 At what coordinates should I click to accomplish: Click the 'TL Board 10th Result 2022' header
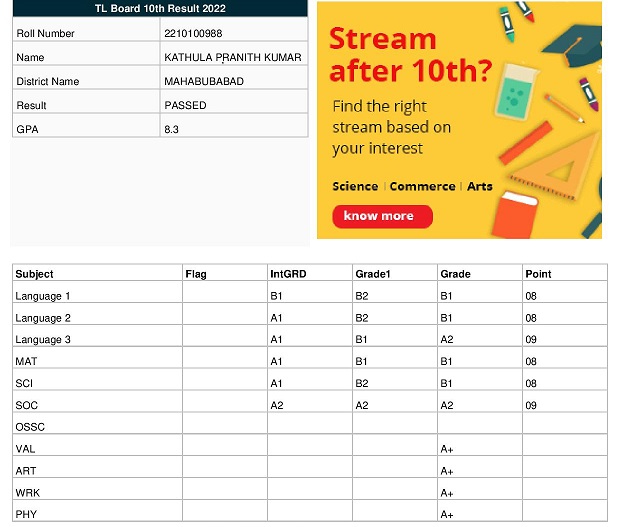160,8
